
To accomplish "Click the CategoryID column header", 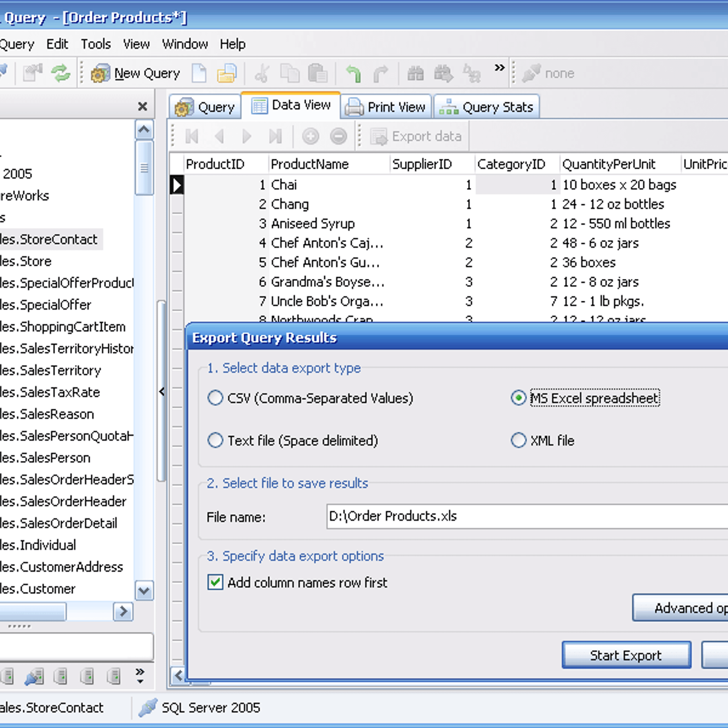I will [x=517, y=164].
